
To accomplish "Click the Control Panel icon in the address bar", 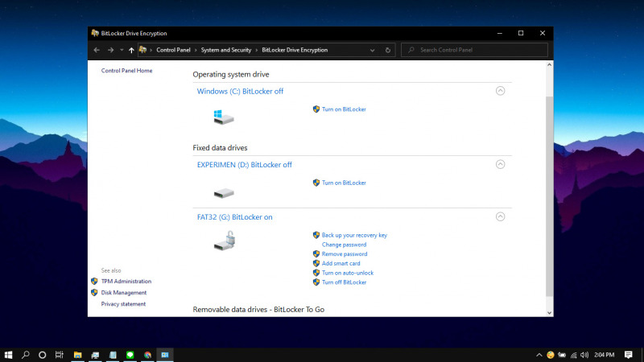I will coord(143,50).
